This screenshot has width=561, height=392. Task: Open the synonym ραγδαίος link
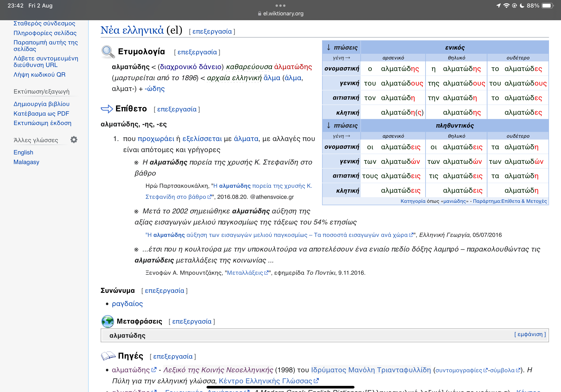click(127, 304)
